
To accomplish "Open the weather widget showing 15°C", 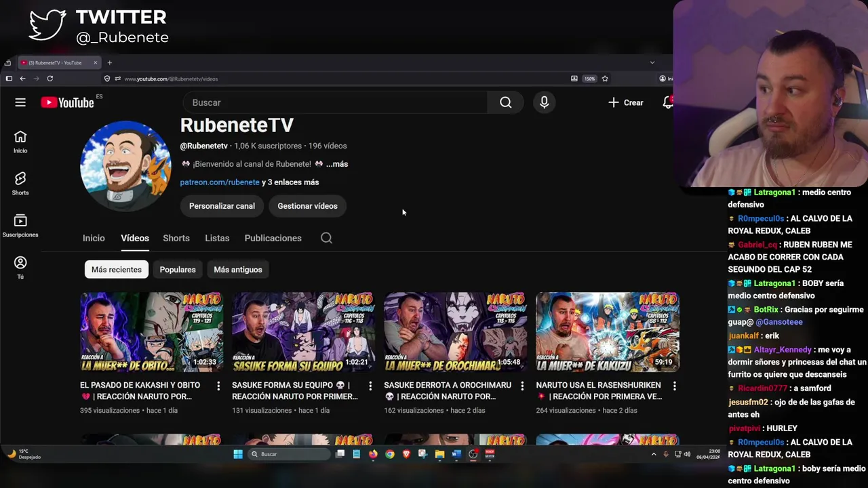I will 24,454.
